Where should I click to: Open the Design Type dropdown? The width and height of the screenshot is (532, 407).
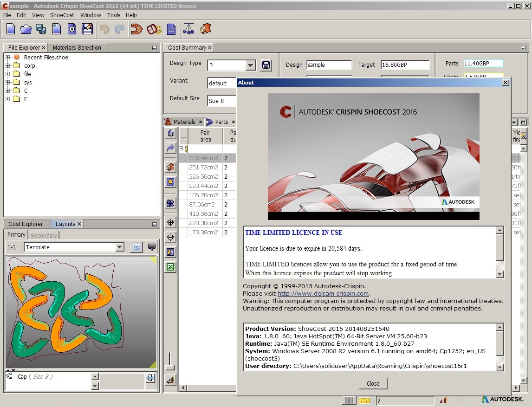point(250,65)
